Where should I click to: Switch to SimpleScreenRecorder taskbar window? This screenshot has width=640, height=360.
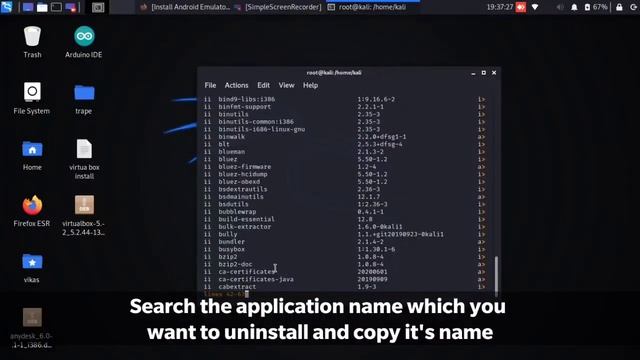(278, 7)
